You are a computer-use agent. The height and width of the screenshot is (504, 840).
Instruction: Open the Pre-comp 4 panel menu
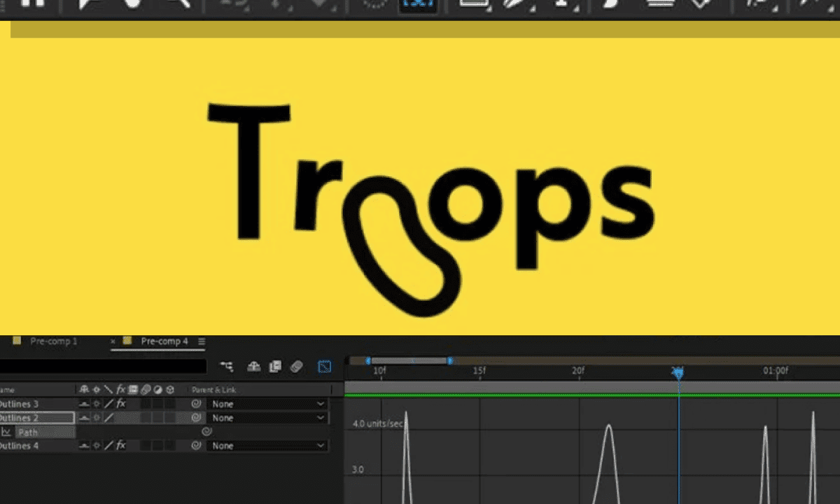point(201,342)
